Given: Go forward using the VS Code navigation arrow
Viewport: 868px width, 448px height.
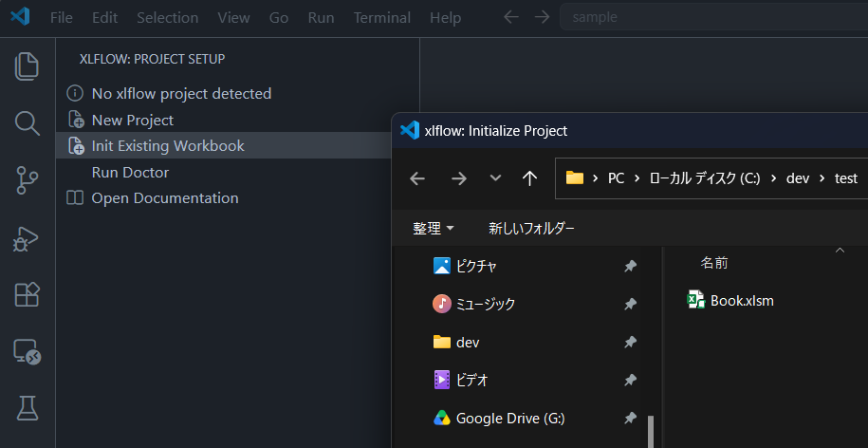Looking at the screenshot, I should click(542, 17).
